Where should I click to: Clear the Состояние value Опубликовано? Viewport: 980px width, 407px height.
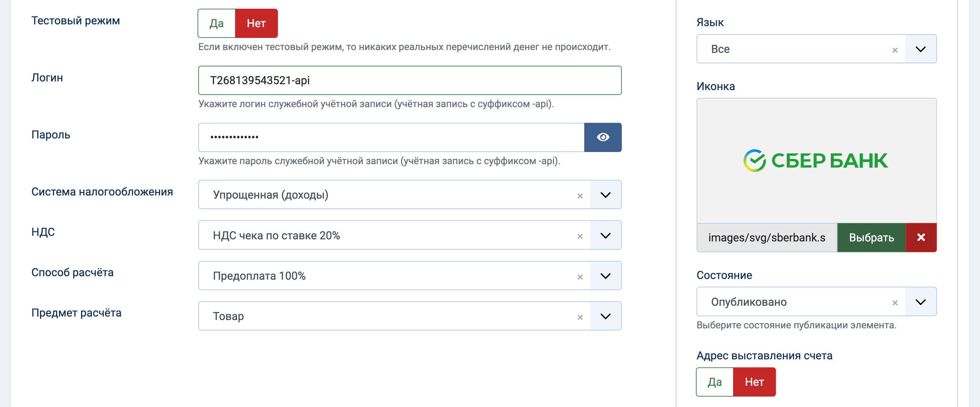coord(895,302)
